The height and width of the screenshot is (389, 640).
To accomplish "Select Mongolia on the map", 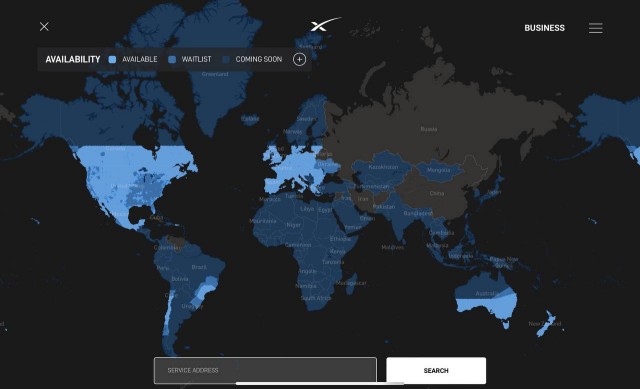I will pyautogui.click(x=438, y=170).
